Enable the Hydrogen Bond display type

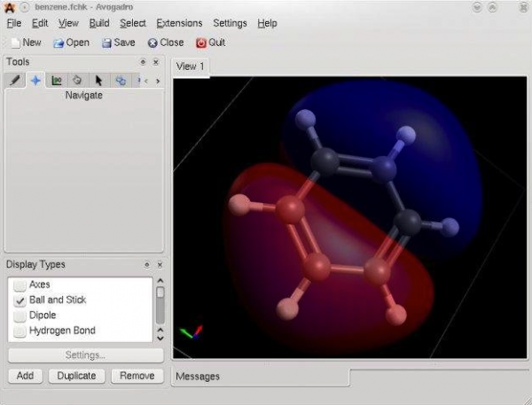click(20, 331)
